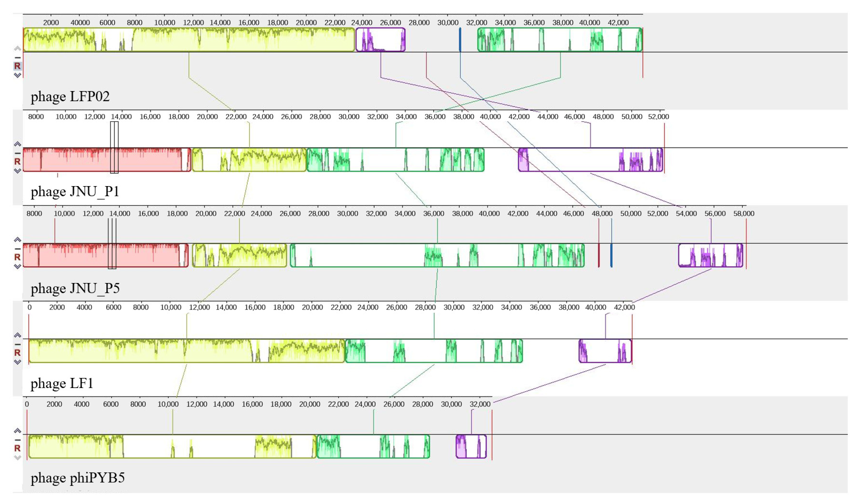Select the thin blue block in LFP02 track
This screenshot has height=504, width=856.
pos(460,40)
